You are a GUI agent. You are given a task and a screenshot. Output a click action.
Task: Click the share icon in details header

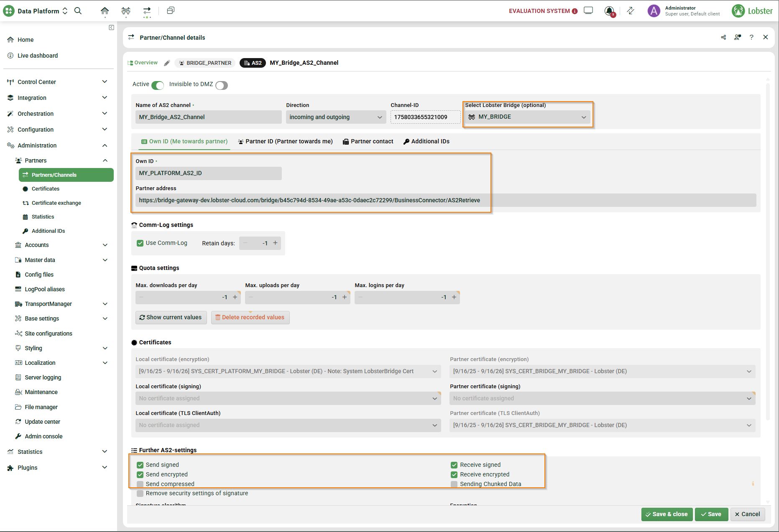tap(723, 37)
